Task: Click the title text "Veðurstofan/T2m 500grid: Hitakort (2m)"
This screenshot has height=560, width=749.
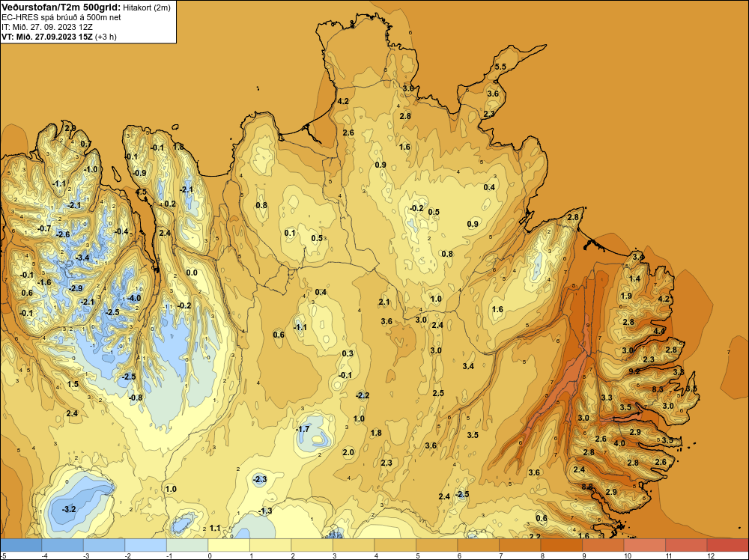Action: click(x=86, y=7)
